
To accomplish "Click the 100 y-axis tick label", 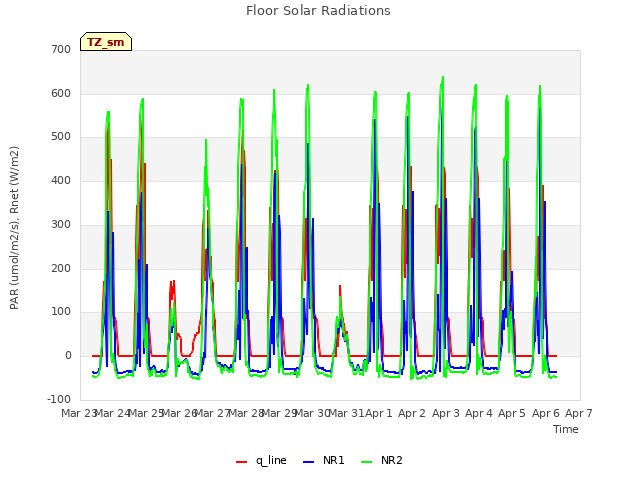I will [61, 312].
